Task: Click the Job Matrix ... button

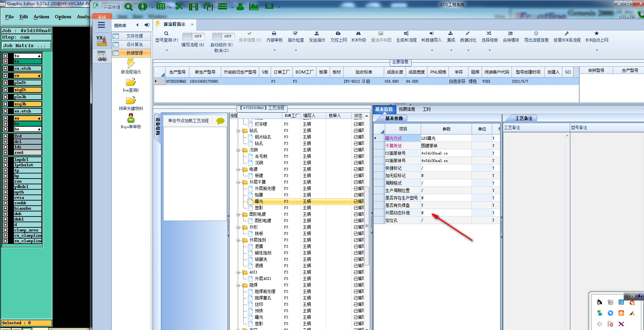Action: [x=27, y=45]
